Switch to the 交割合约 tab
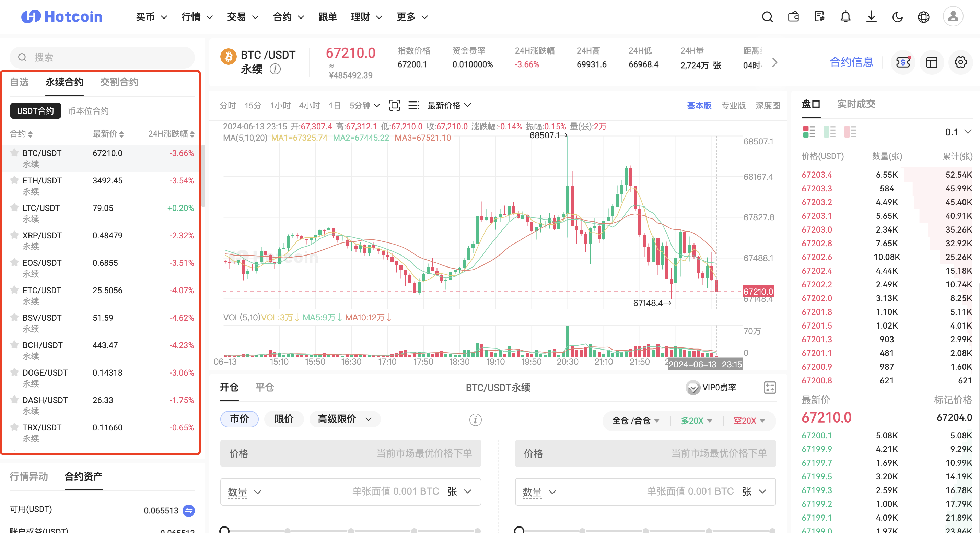Viewport: 980px width, 533px height. coord(119,82)
